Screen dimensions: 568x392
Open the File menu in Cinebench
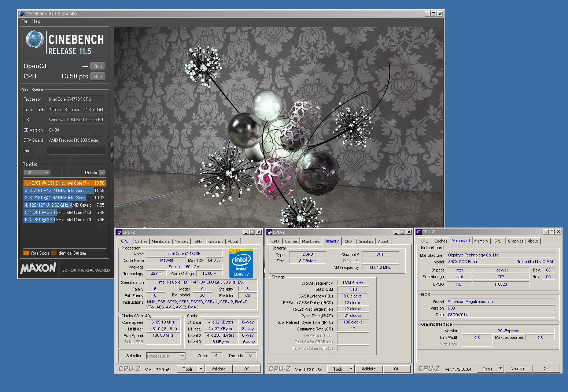[24, 21]
